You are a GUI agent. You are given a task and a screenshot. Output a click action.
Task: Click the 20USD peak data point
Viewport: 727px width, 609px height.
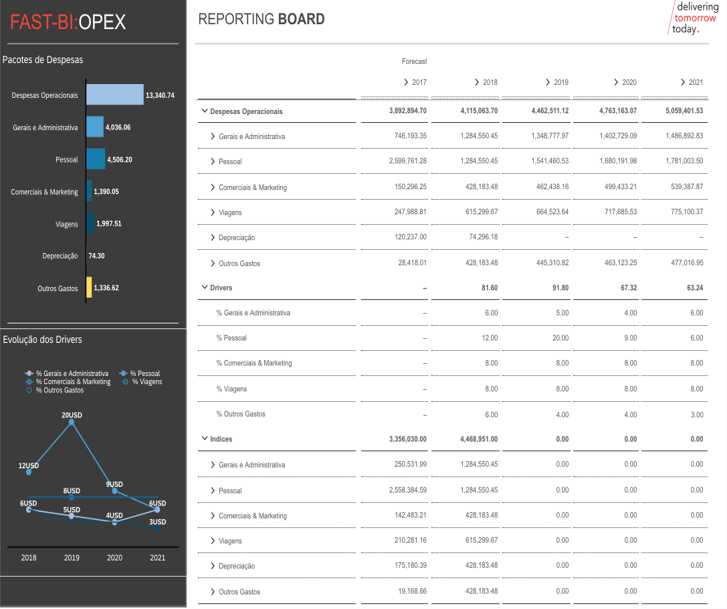click(x=71, y=423)
